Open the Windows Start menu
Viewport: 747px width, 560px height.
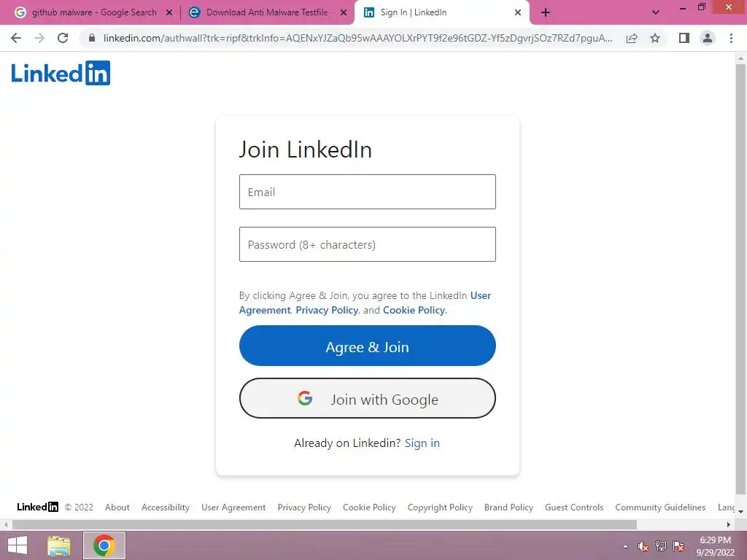[x=18, y=545]
